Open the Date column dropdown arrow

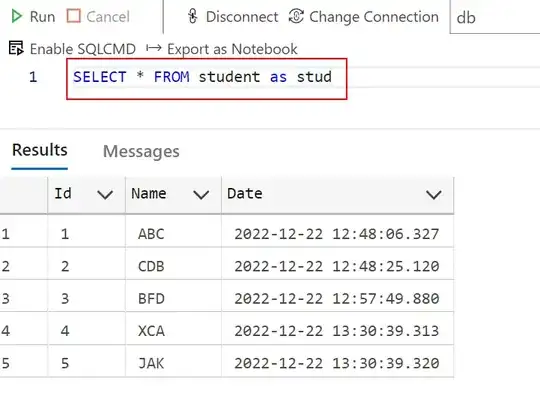coord(434,195)
